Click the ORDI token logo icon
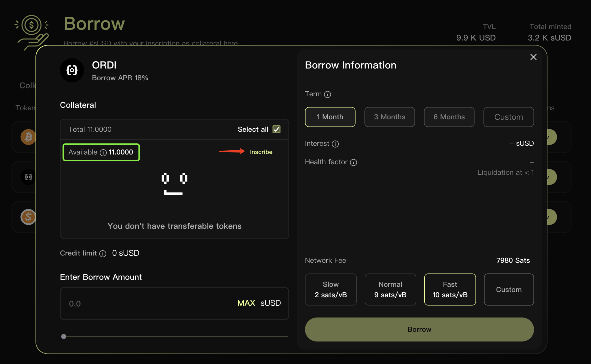Image resolution: width=591 pixels, height=364 pixels. 72,70
